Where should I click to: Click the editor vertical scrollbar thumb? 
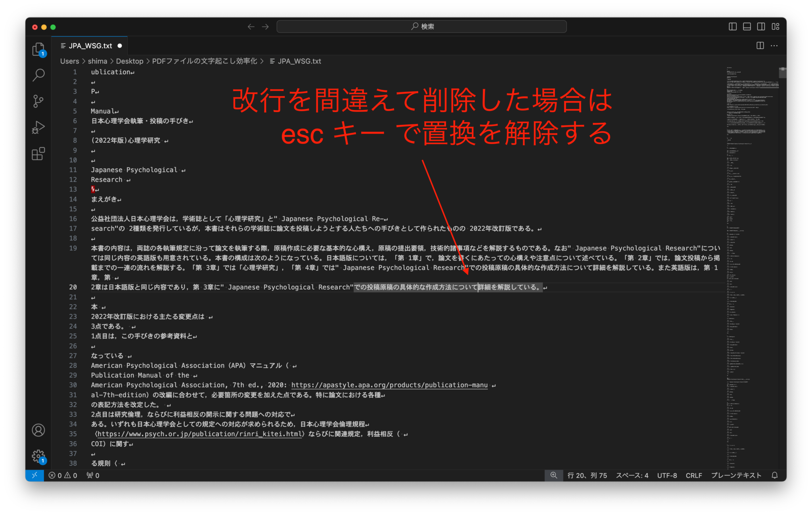[x=783, y=72]
